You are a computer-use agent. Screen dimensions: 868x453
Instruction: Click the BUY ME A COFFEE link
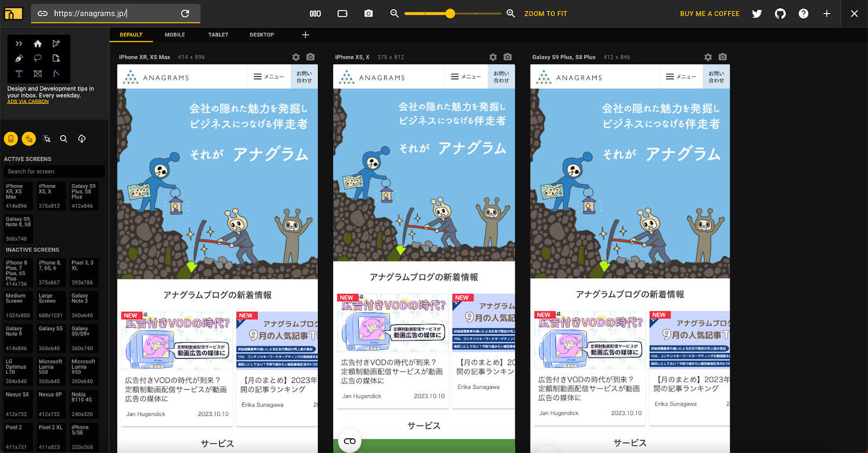[x=710, y=14]
